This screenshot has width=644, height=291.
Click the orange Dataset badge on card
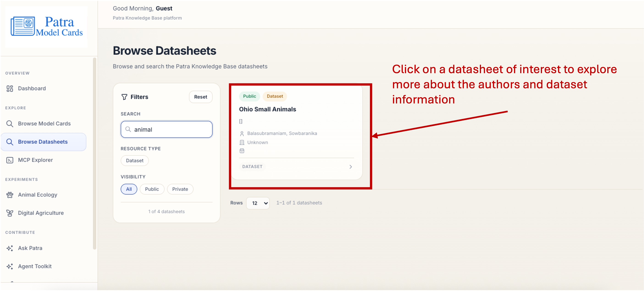pos(274,97)
